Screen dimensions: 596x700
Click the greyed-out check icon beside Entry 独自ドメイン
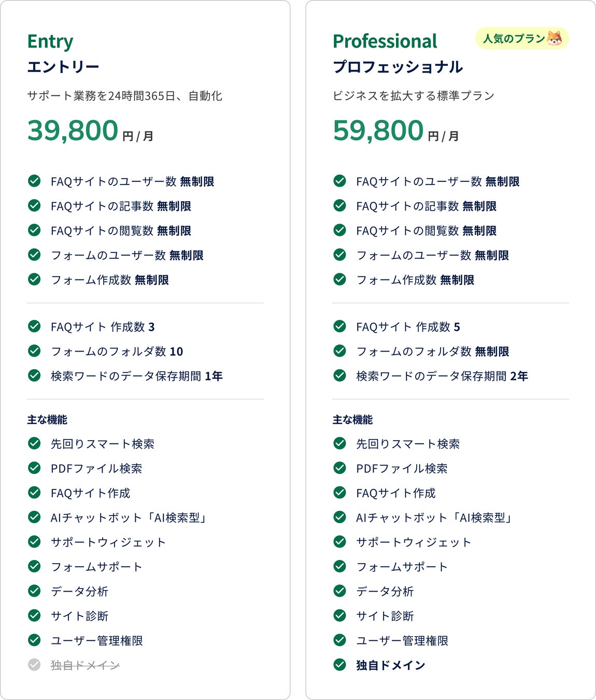pos(34,665)
